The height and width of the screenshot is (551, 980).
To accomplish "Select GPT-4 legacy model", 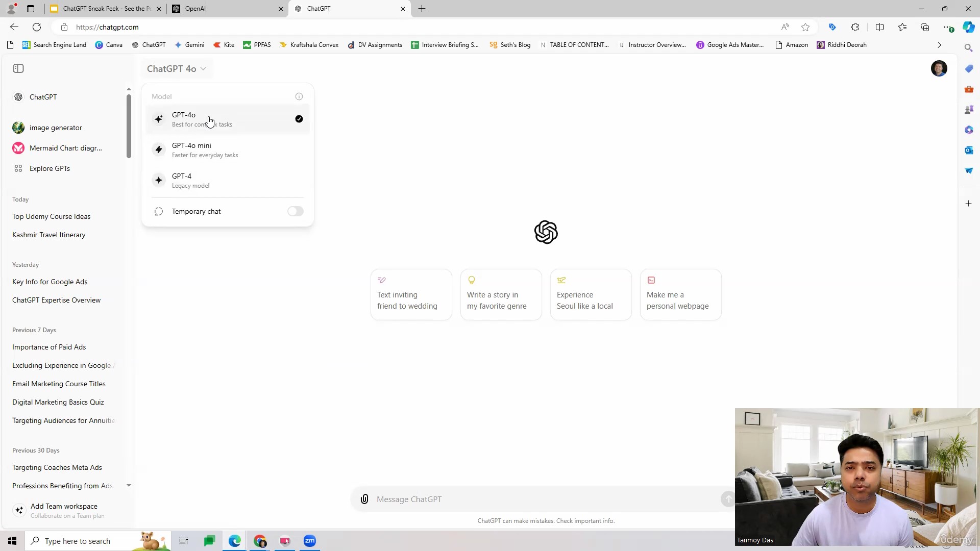I will tap(228, 180).
